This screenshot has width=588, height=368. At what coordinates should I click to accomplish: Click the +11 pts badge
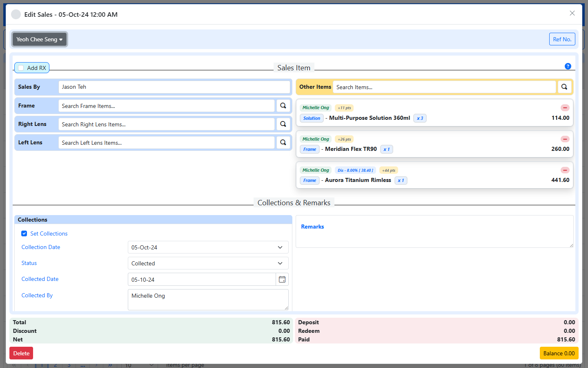(344, 108)
